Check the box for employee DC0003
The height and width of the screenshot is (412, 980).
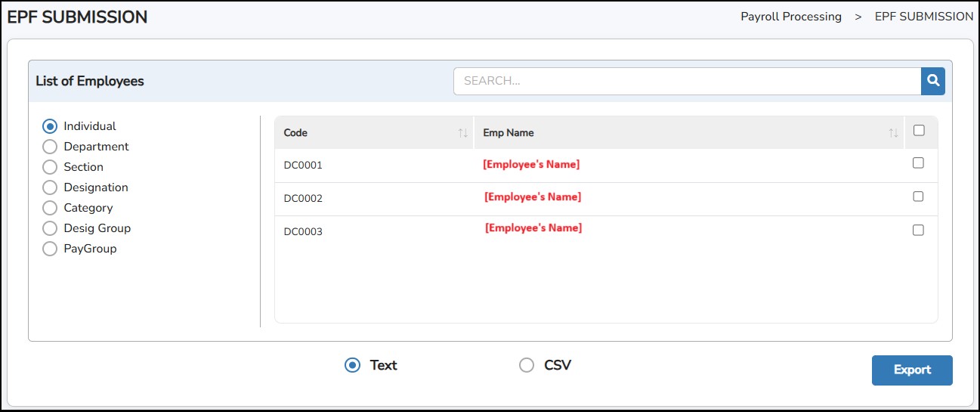tap(918, 230)
